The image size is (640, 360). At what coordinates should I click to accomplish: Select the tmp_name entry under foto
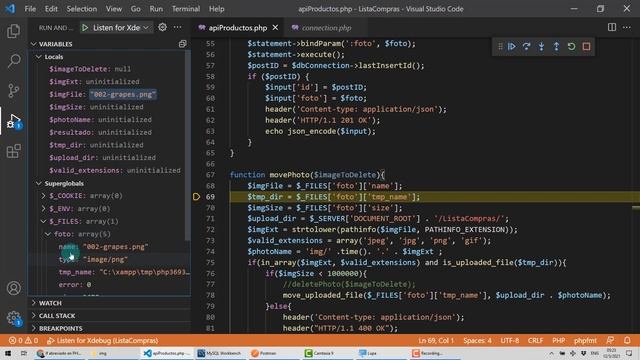click(107, 272)
